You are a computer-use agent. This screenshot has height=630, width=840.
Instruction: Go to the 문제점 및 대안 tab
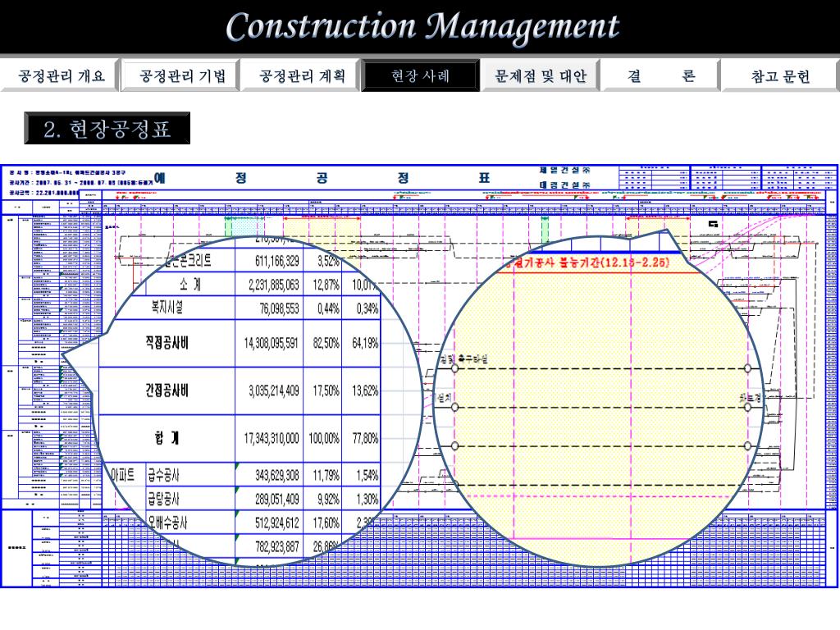(x=540, y=75)
